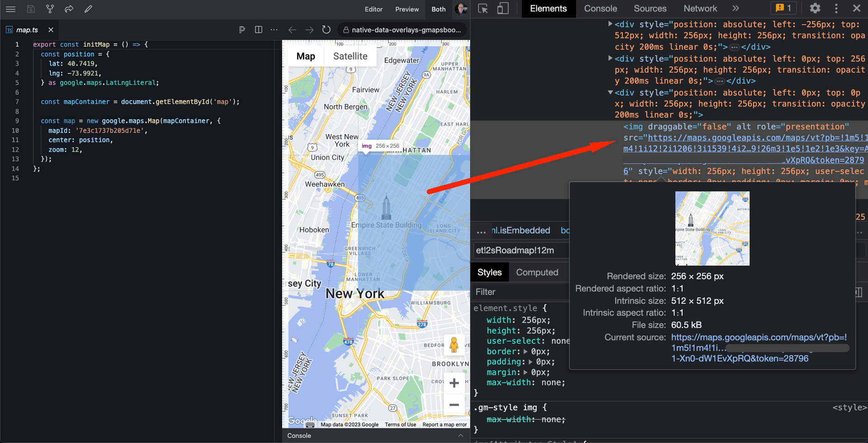This screenshot has height=443, width=868.
Task: Click the DevTools search field with Roadmap text
Action: coord(521,250)
